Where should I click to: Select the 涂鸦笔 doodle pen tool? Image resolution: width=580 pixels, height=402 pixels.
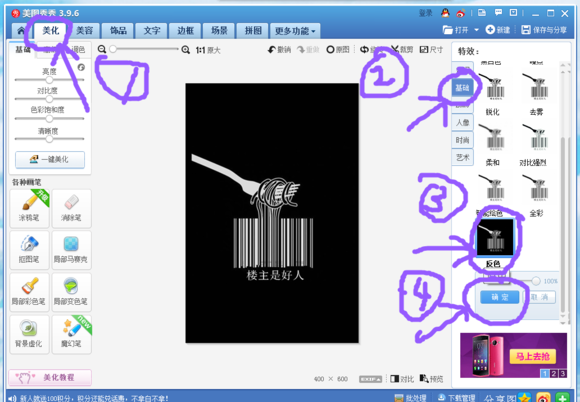coord(29,208)
